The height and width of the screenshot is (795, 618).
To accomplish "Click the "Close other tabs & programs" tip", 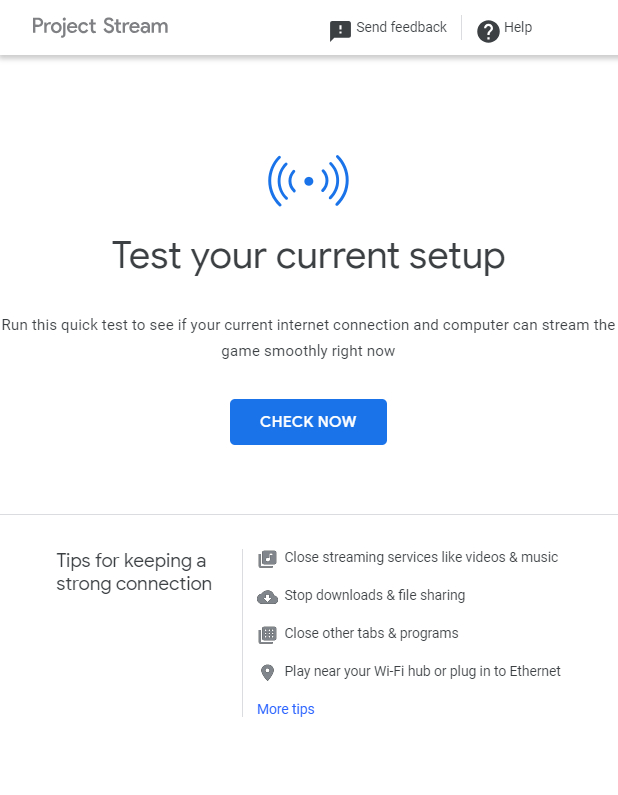I will [x=371, y=633].
